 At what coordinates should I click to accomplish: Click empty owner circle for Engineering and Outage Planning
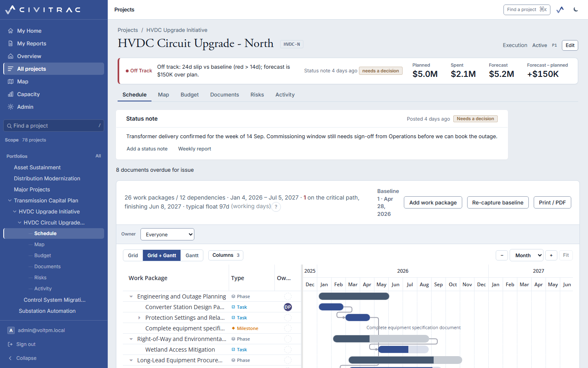pyautogui.click(x=288, y=296)
